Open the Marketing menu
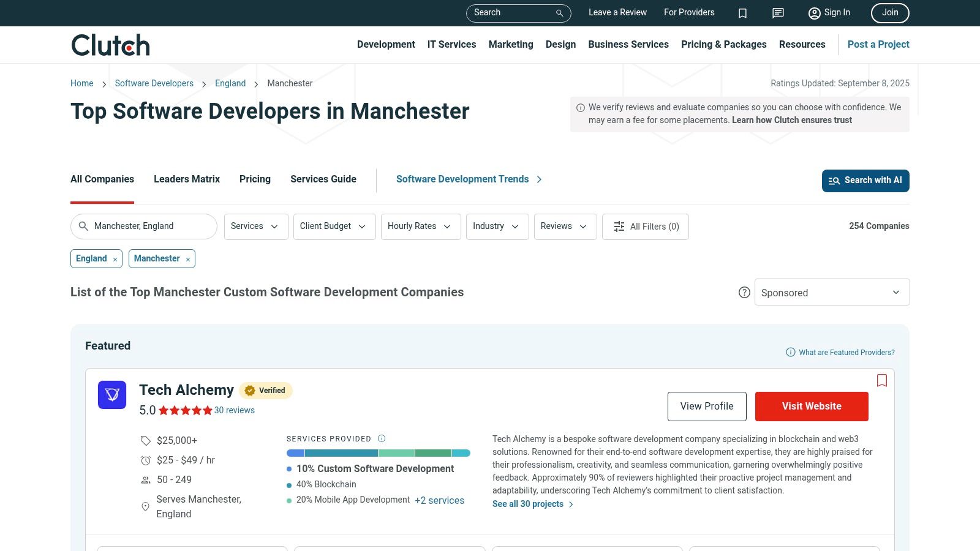The height and width of the screenshot is (551, 980). pyautogui.click(x=511, y=45)
